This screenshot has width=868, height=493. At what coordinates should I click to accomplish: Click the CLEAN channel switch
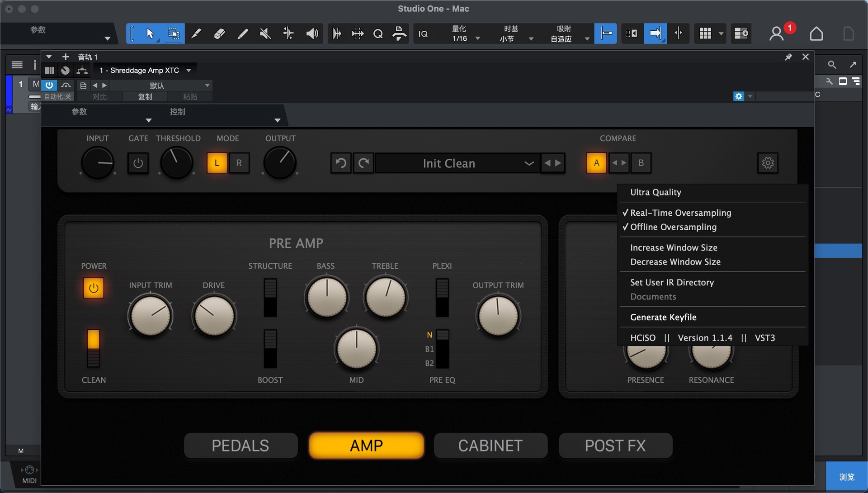(x=93, y=348)
